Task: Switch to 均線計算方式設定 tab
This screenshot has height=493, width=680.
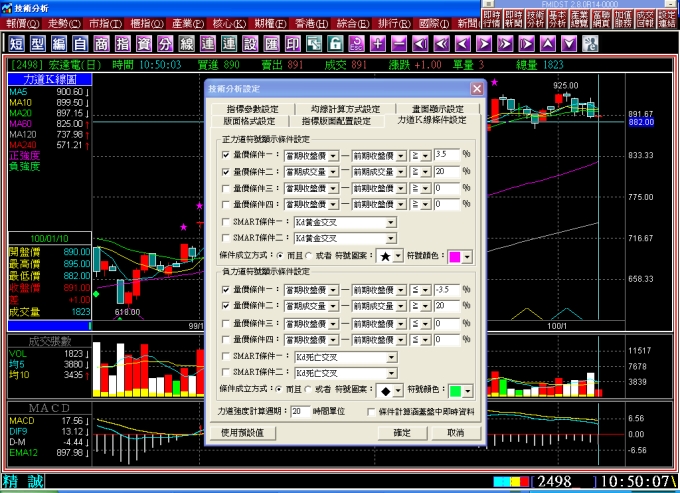Action: pos(345,109)
